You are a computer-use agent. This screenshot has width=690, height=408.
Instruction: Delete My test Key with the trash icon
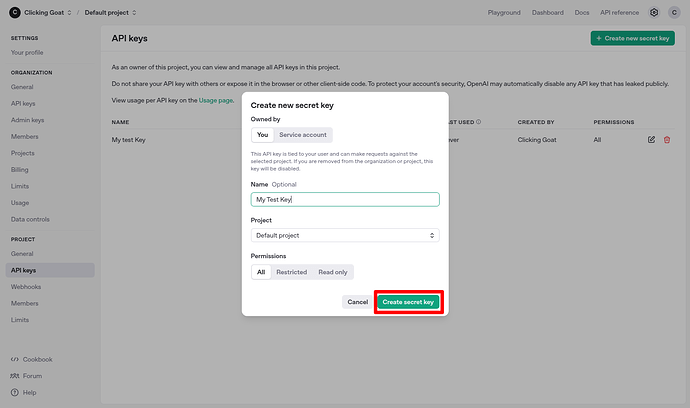(x=667, y=140)
